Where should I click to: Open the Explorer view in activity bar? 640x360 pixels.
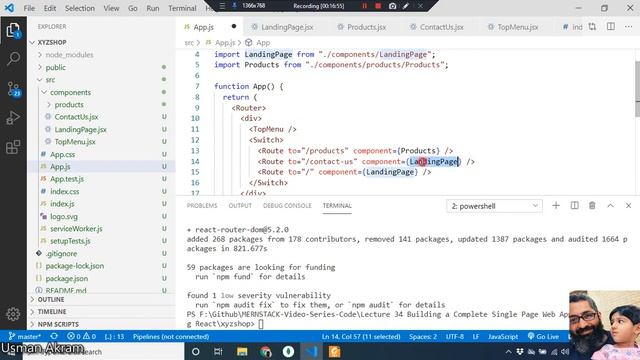[13, 30]
